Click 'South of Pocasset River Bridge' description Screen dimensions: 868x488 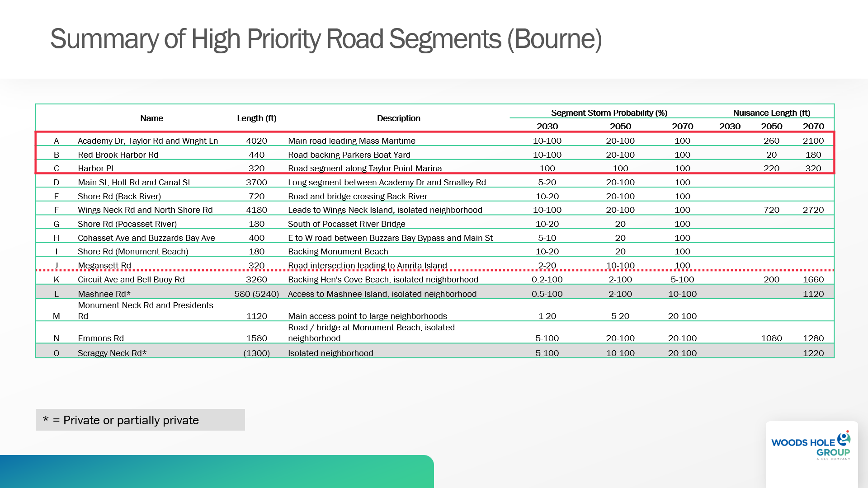coord(347,224)
